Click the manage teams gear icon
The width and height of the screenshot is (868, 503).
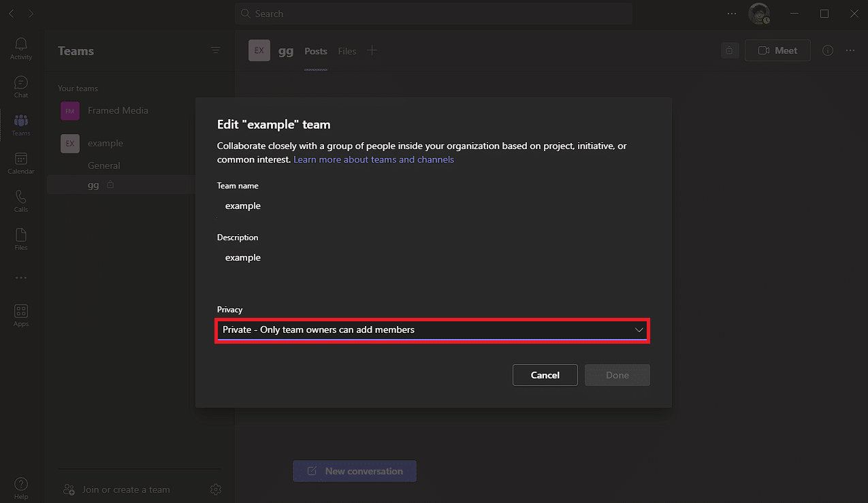click(x=216, y=489)
